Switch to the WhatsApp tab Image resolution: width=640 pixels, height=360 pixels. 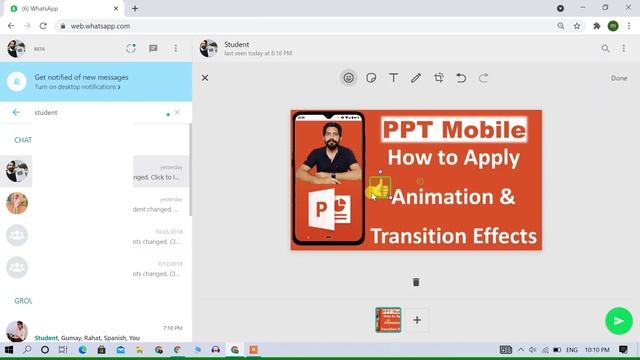[x=63, y=9]
